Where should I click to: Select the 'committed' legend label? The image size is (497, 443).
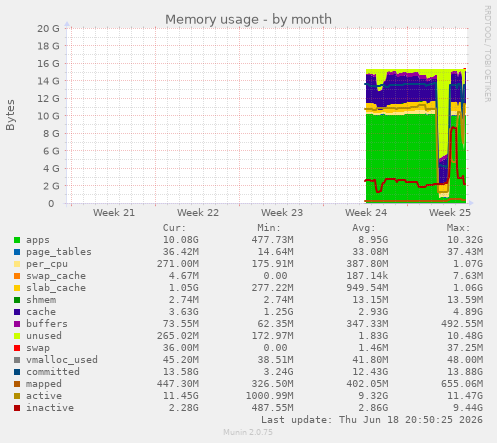click(53, 372)
